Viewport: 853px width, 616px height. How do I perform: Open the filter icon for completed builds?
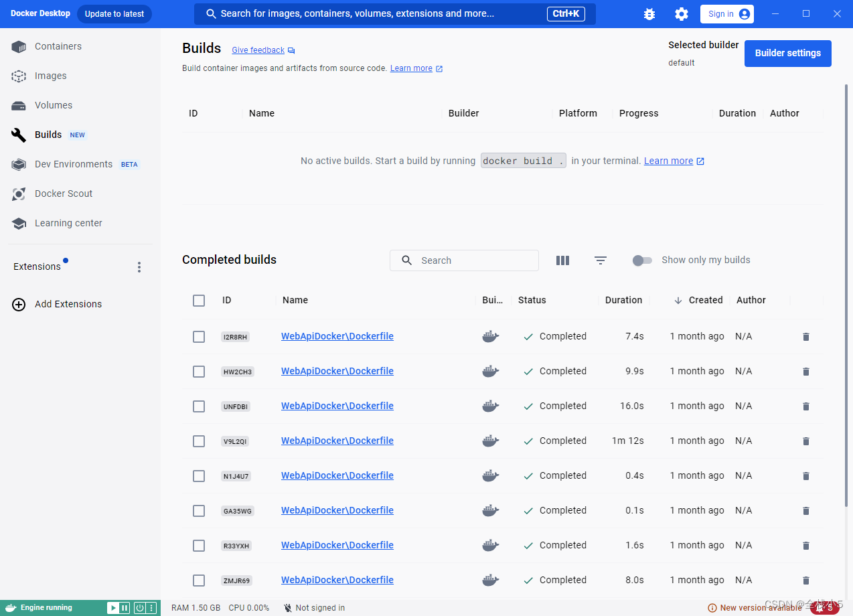601,260
